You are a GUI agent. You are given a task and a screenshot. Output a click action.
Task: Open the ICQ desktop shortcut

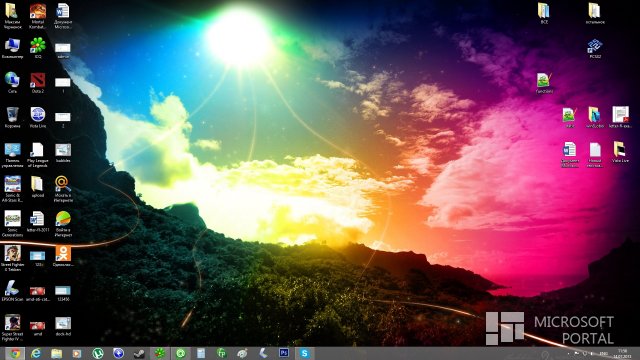pyautogui.click(x=38, y=48)
